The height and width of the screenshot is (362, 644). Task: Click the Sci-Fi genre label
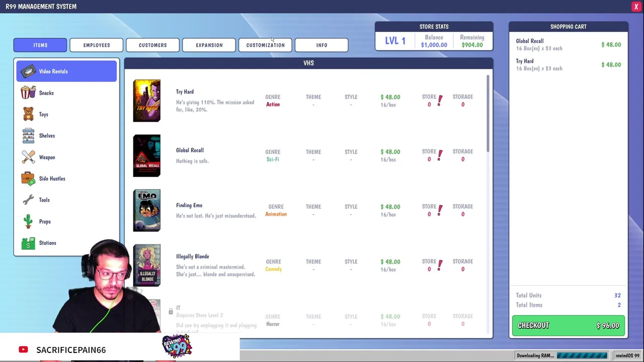tap(273, 159)
